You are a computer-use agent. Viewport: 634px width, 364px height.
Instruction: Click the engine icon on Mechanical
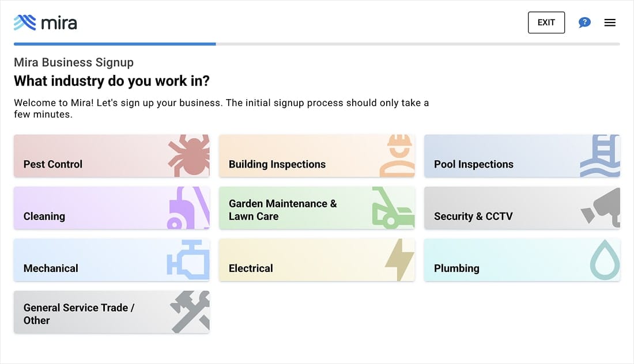coord(188,260)
